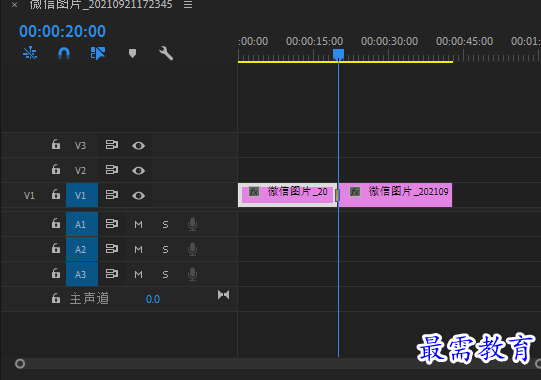Toggle lock on the 主声道 master track

click(56, 299)
